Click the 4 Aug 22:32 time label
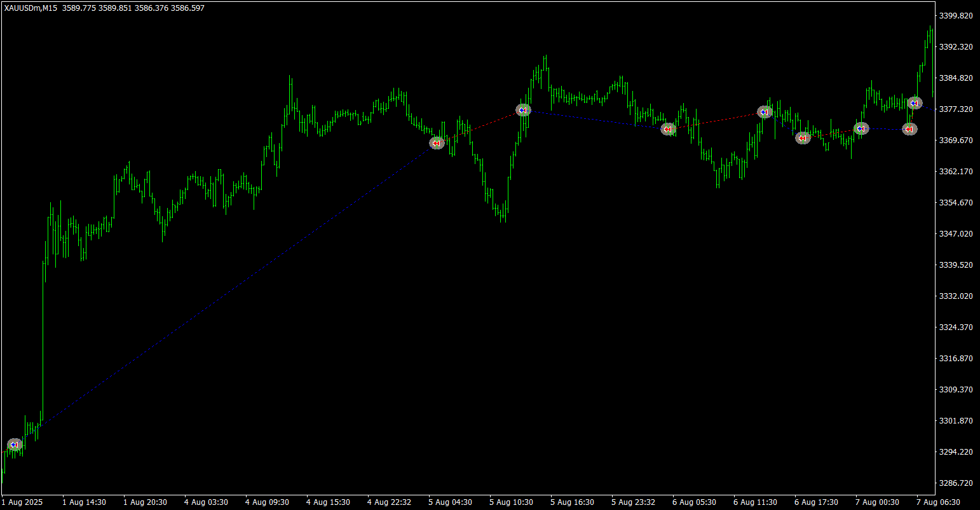 pos(389,502)
